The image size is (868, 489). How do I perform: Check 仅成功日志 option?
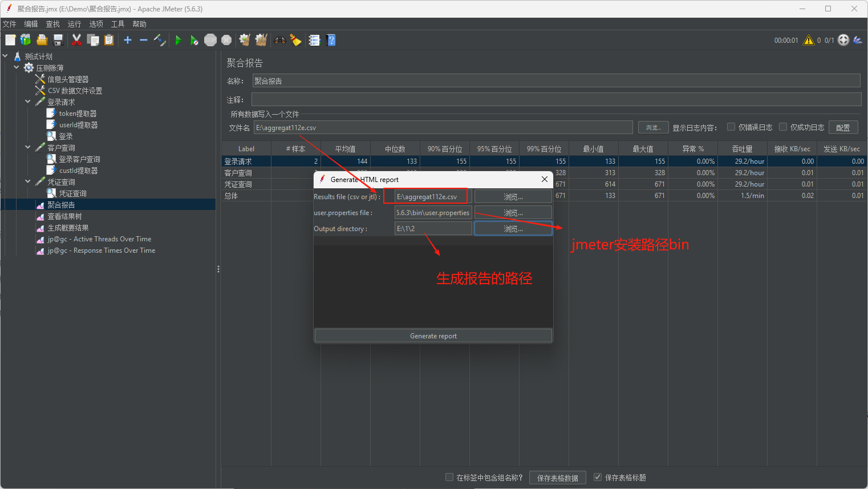coord(783,127)
